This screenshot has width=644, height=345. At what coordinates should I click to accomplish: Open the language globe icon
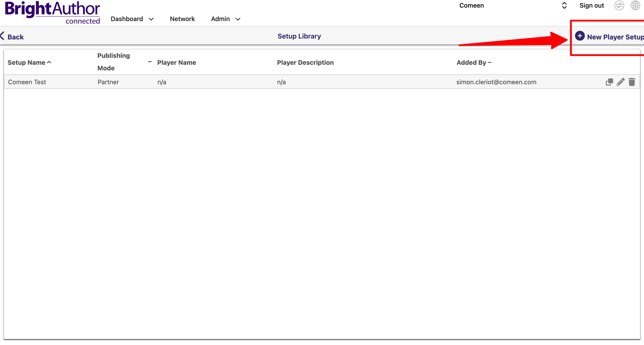point(635,6)
